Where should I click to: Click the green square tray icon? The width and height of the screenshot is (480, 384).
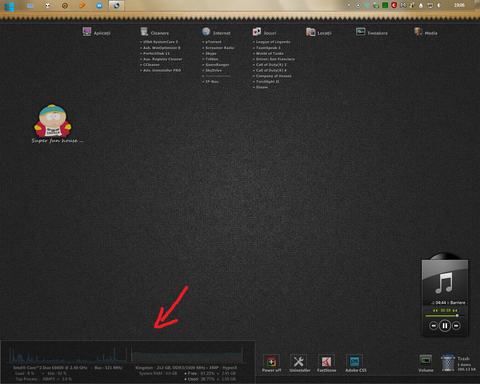[x=385, y=5]
